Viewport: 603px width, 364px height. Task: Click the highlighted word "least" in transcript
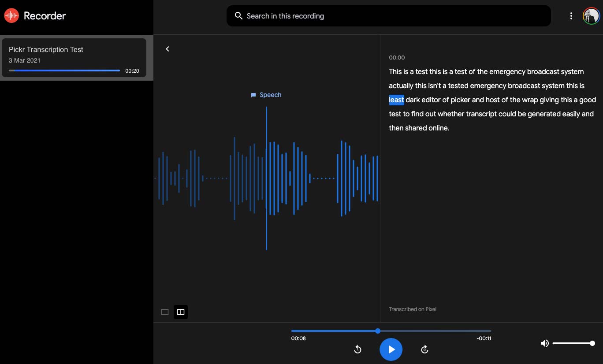coord(396,100)
